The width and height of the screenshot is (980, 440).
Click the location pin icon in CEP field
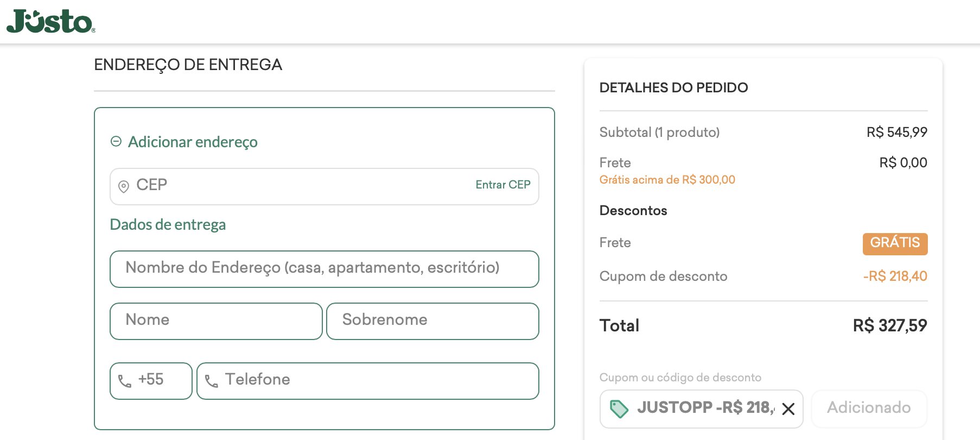point(124,186)
